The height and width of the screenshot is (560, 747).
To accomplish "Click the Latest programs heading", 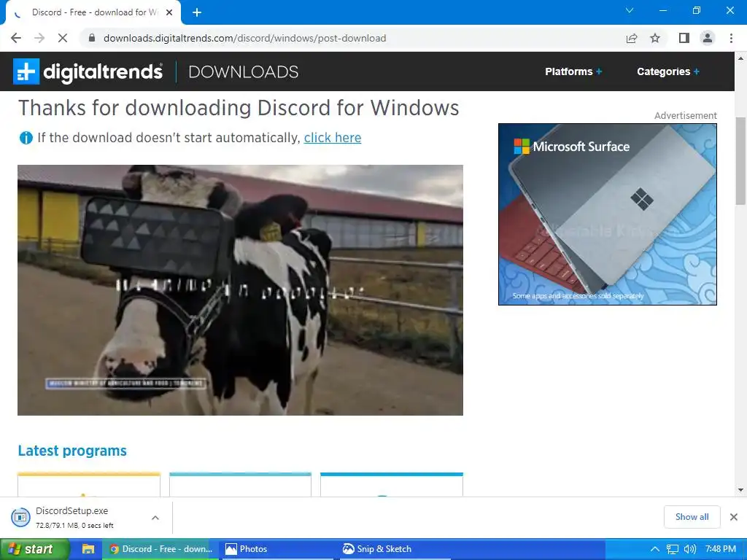I will point(72,451).
